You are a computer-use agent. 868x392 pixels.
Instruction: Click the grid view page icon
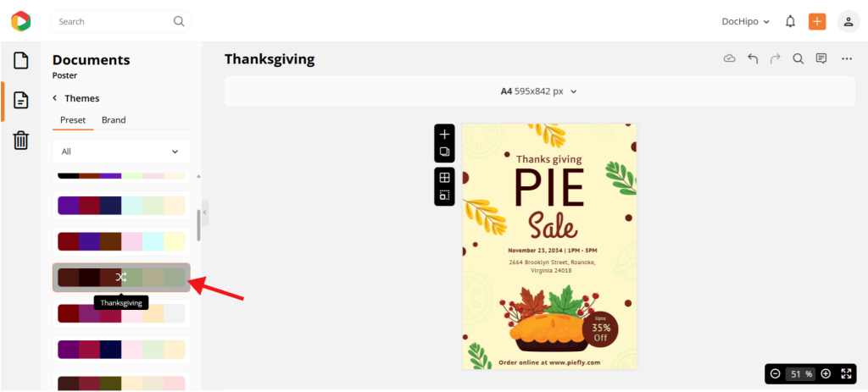[x=445, y=178]
